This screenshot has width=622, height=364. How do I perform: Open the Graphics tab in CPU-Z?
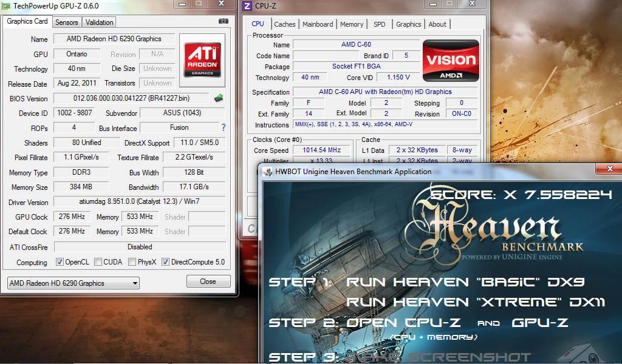pos(409,24)
